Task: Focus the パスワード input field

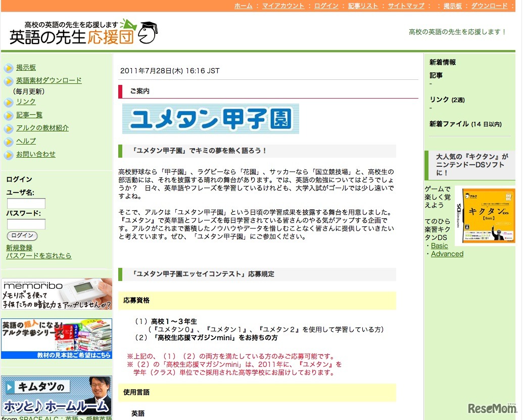Action: pyautogui.click(x=26, y=224)
